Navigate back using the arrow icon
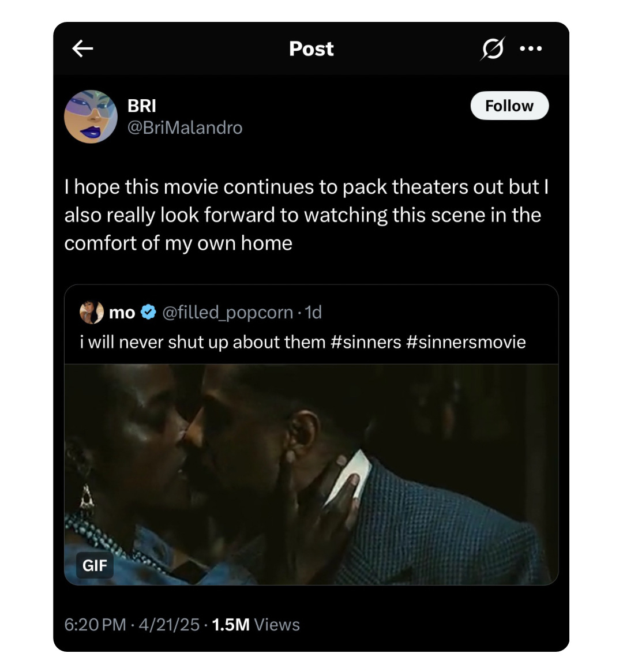 coord(82,48)
